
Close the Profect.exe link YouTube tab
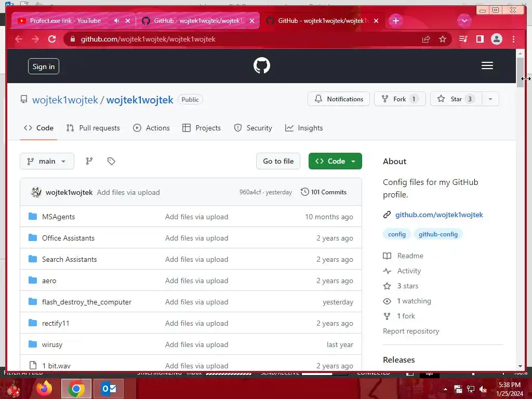point(128,21)
